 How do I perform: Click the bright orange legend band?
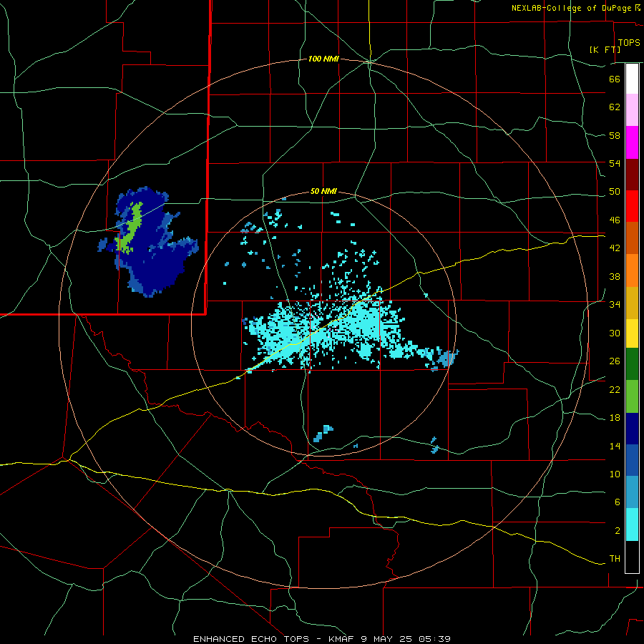(632, 270)
